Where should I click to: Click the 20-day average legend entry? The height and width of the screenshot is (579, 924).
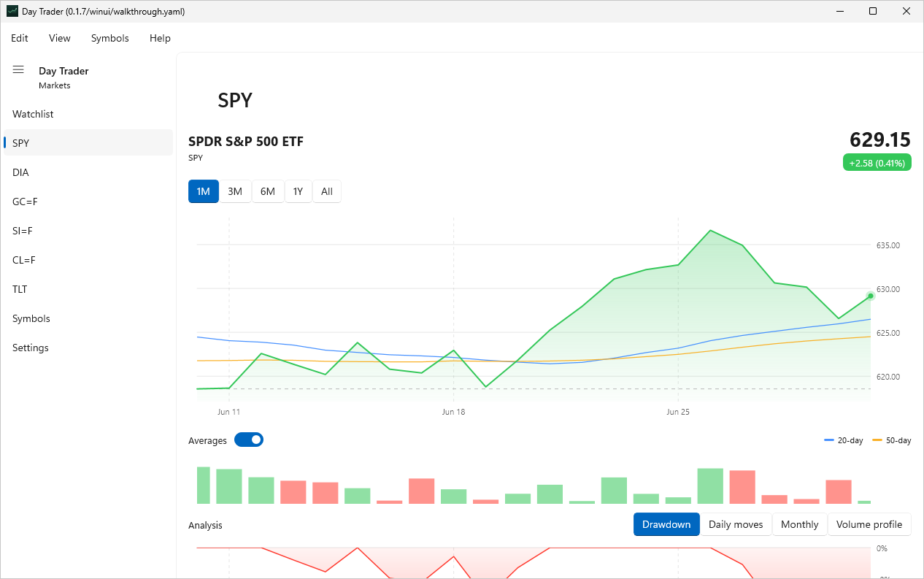pyautogui.click(x=844, y=440)
